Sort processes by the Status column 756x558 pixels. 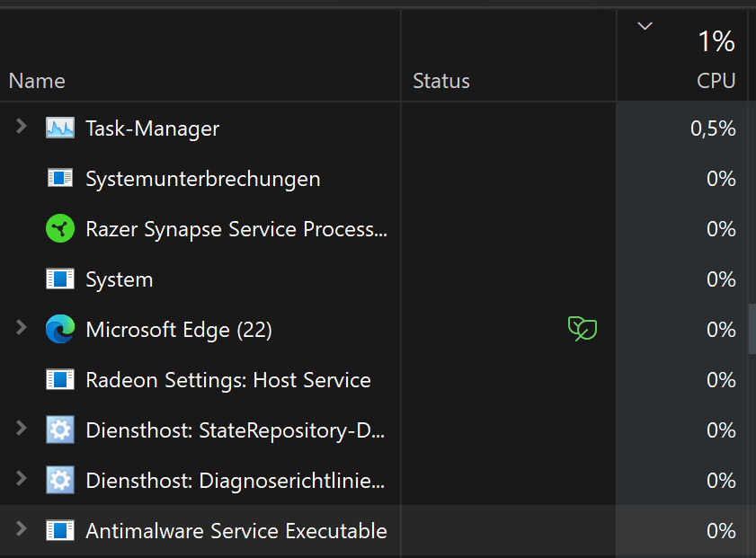(441, 81)
